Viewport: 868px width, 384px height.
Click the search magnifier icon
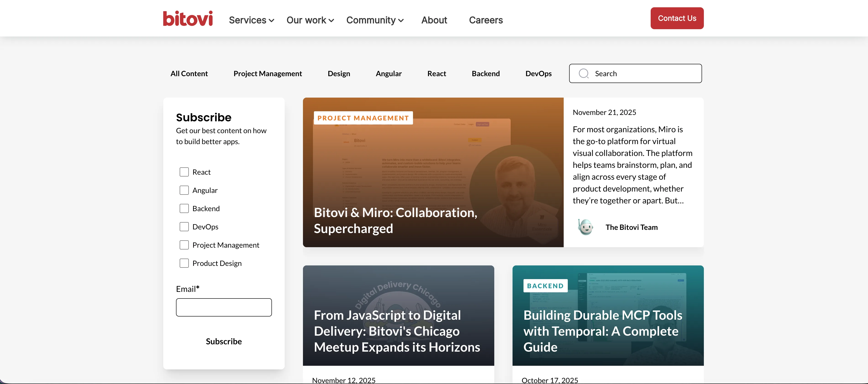coord(584,73)
